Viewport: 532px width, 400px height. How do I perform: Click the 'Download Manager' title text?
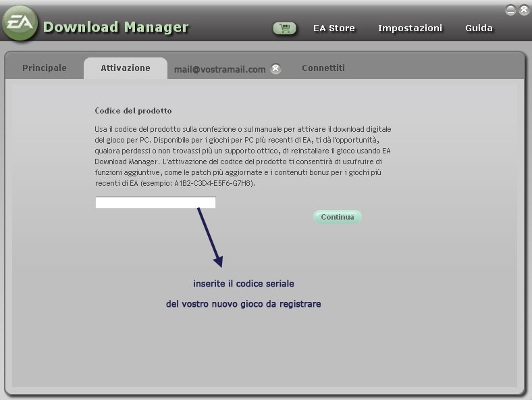[x=115, y=27]
